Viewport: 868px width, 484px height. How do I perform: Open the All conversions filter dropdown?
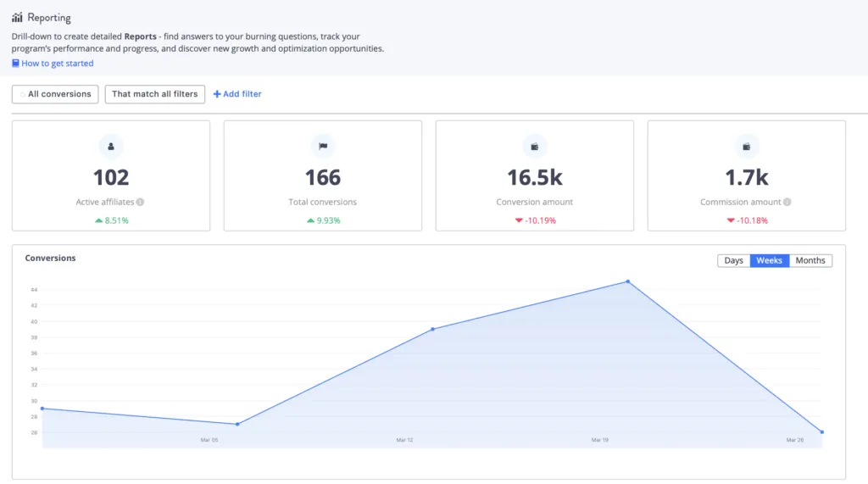click(x=55, y=94)
